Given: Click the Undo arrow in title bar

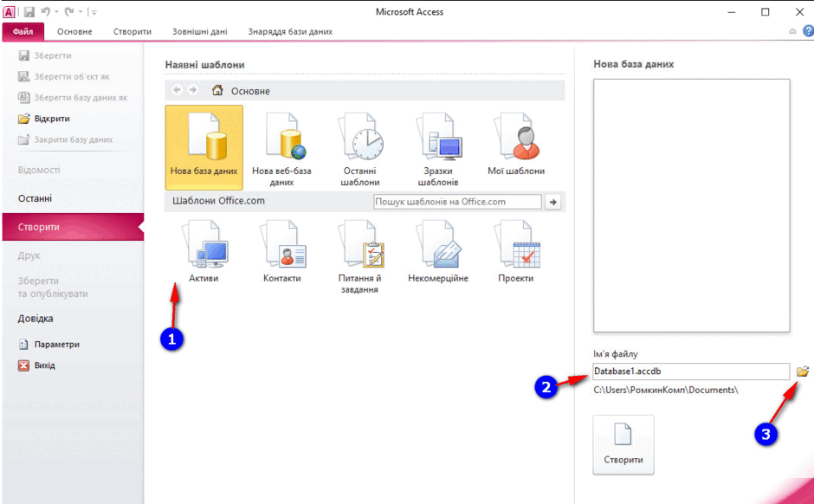Looking at the screenshot, I should (x=45, y=11).
